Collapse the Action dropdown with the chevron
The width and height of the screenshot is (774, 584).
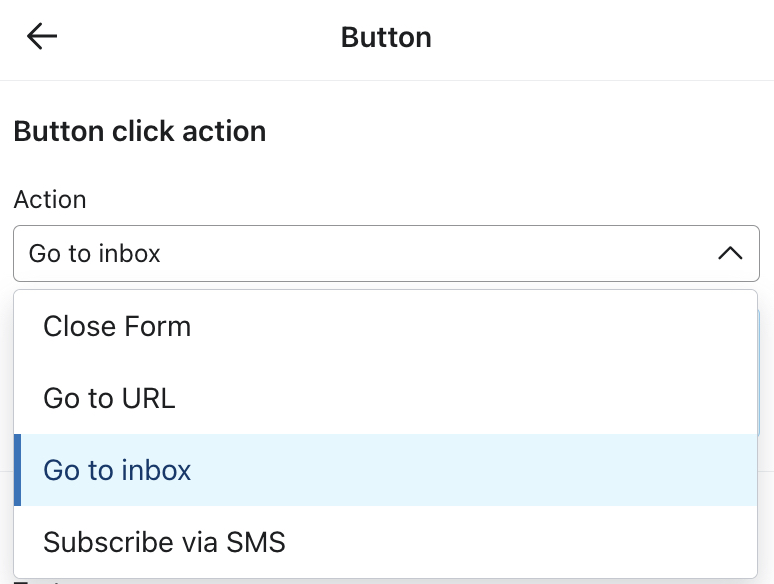point(730,253)
